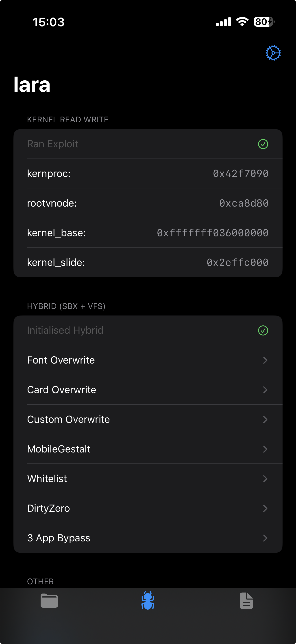Tap the battery indicator showing 80

tap(264, 22)
